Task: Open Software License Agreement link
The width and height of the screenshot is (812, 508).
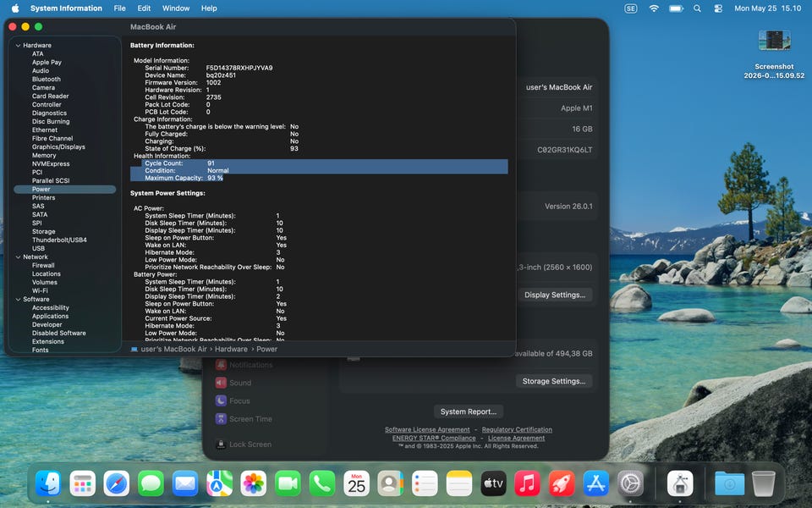Action: coord(427,430)
